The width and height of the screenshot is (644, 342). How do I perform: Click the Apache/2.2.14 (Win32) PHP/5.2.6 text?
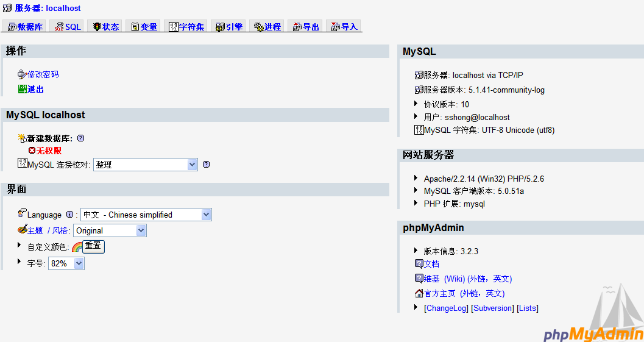click(x=484, y=179)
